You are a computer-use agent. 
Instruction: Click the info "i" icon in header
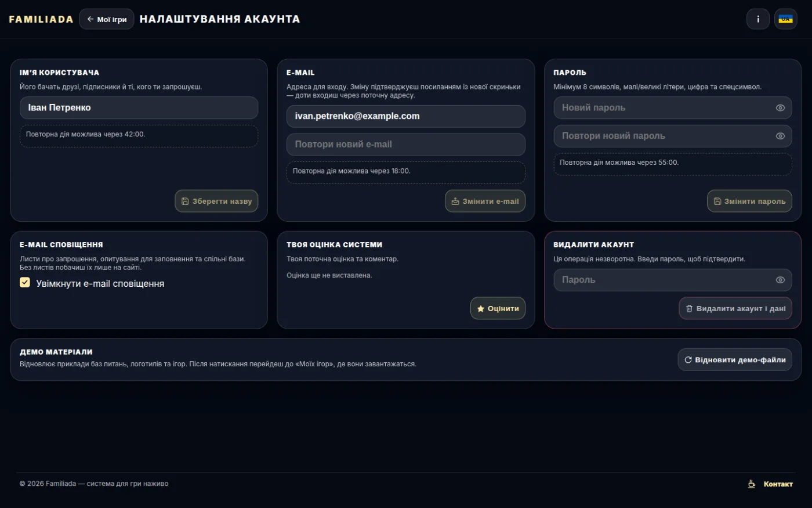point(757,19)
